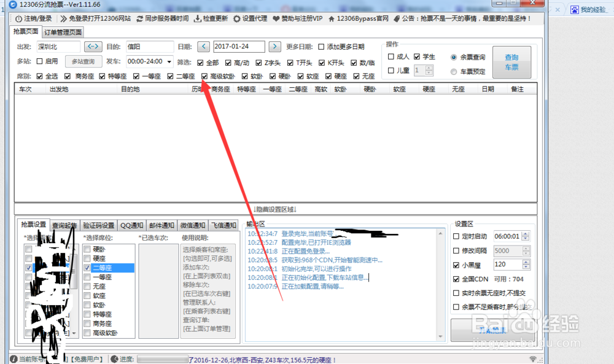
Task: Toggle 高/动 filter checkbox
Action: pyautogui.click(x=228, y=63)
